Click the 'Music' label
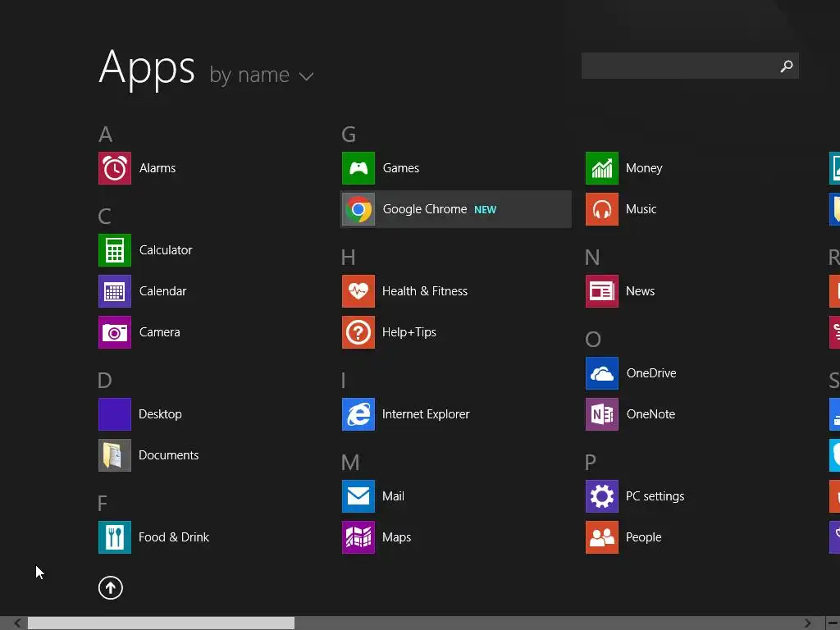The image size is (840, 630). [641, 209]
